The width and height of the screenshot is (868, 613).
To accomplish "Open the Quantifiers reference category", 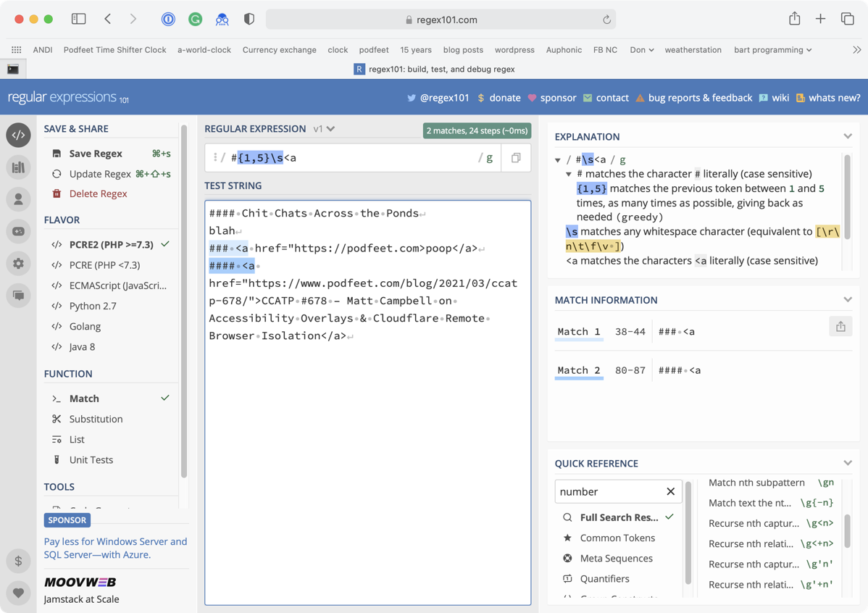I will point(604,578).
